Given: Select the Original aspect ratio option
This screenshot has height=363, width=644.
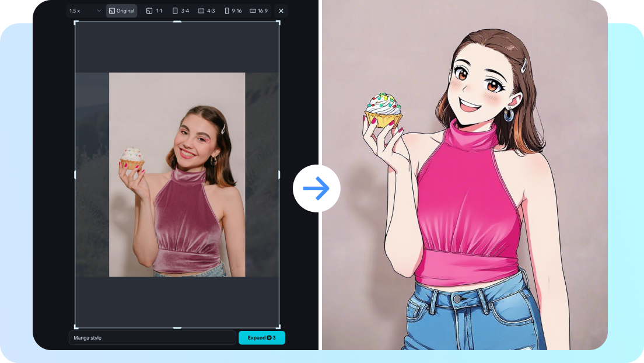Looking at the screenshot, I should pyautogui.click(x=121, y=11).
